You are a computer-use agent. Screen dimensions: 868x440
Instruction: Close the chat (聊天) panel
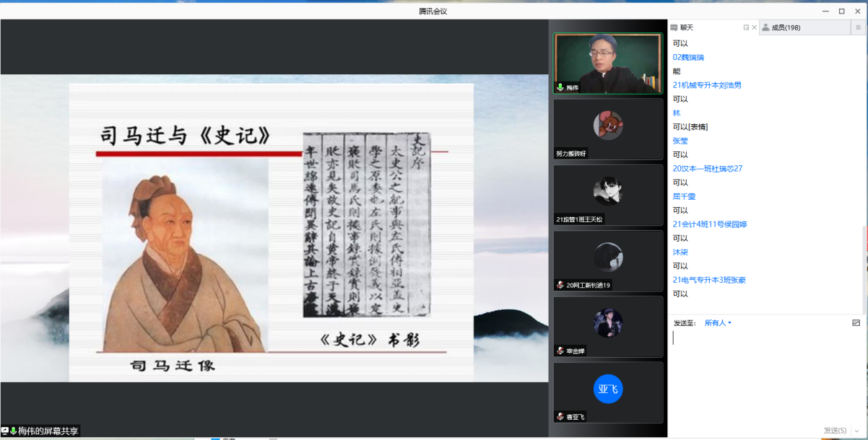click(755, 27)
